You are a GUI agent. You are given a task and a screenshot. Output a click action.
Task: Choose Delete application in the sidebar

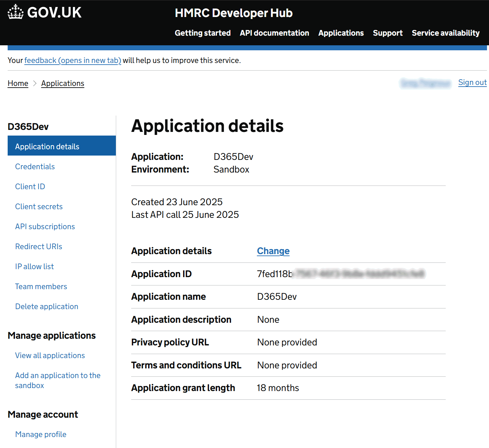click(47, 306)
